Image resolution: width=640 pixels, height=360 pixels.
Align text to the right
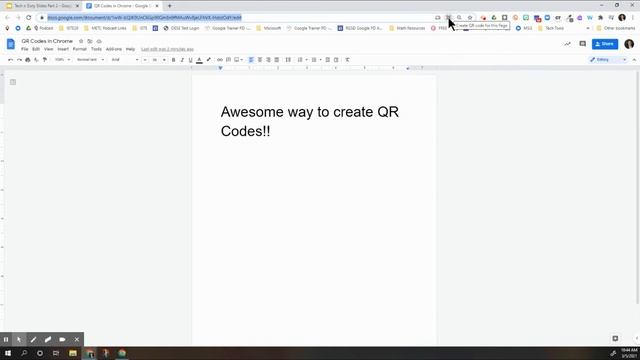269,60
